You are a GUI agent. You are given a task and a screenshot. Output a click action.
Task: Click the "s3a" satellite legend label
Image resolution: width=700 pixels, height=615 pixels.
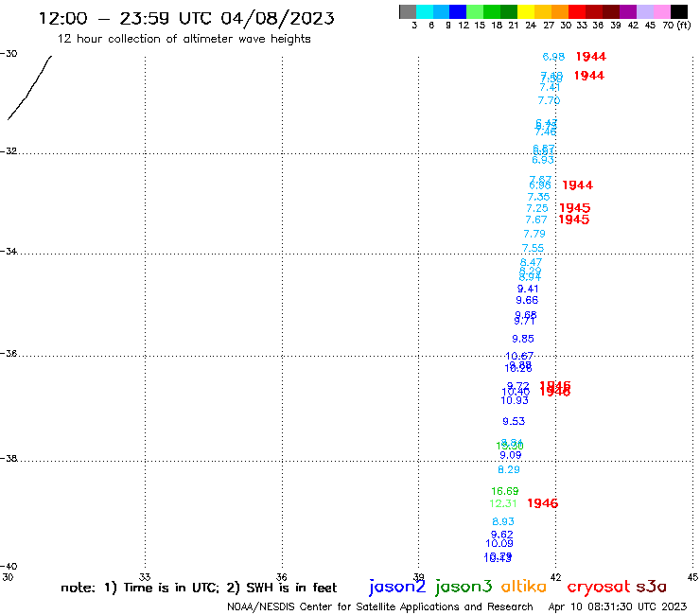click(x=651, y=587)
